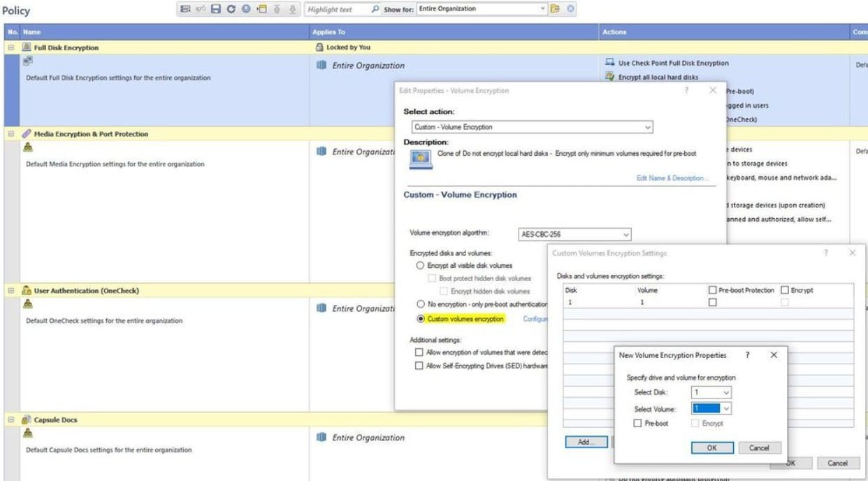Screen dimensions: 868x481
Task: Tick the Pre-boot Protection header checkbox
Action: click(x=712, y=290)
